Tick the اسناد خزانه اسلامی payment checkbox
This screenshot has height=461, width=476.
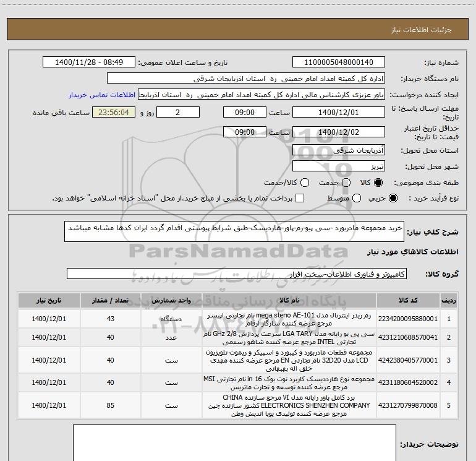[300, 199]
